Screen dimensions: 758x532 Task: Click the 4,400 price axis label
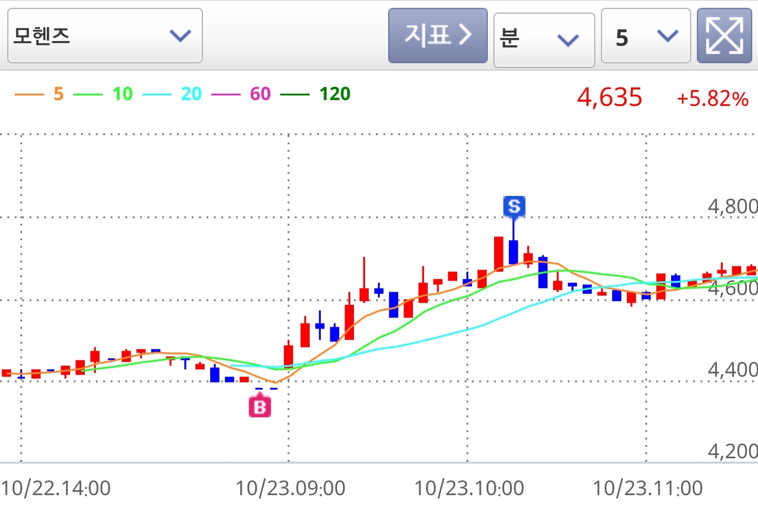pyautogui.click(x=733, y=370)
